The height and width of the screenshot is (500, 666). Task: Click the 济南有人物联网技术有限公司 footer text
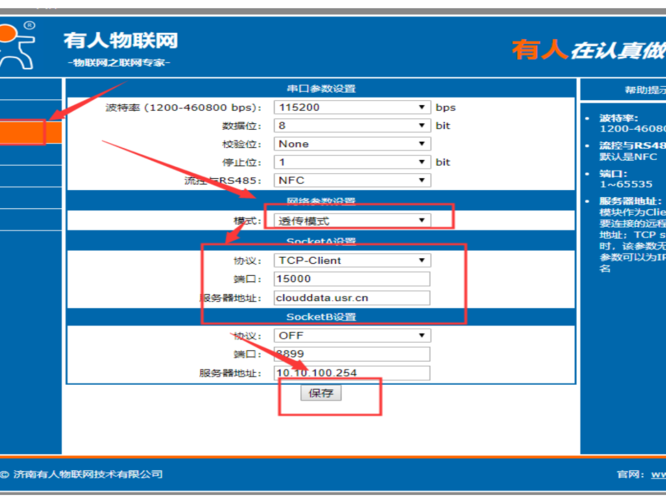pos(88,475)
